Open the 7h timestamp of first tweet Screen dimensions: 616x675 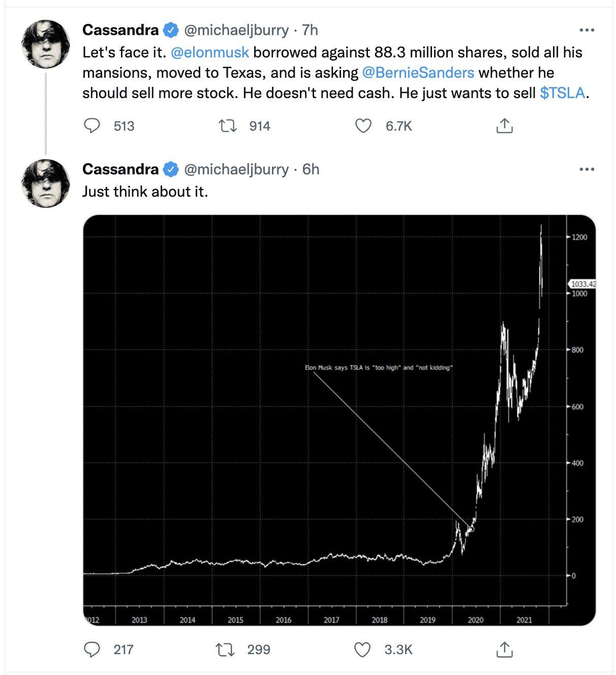click(310, 30)
